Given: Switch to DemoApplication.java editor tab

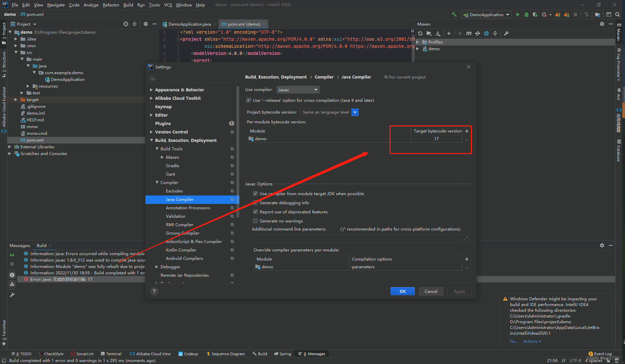Looking at the screenshot, I should tap(190, 24).
